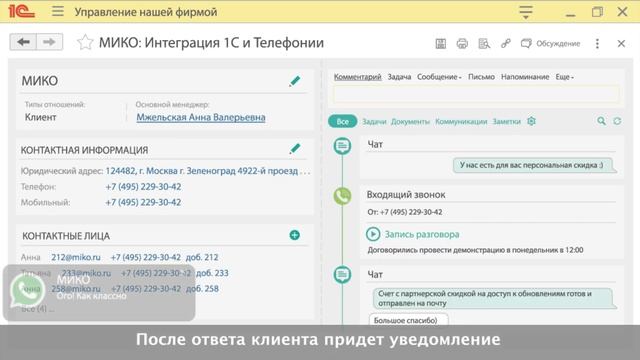Play the Запись разговора recording

373,234
